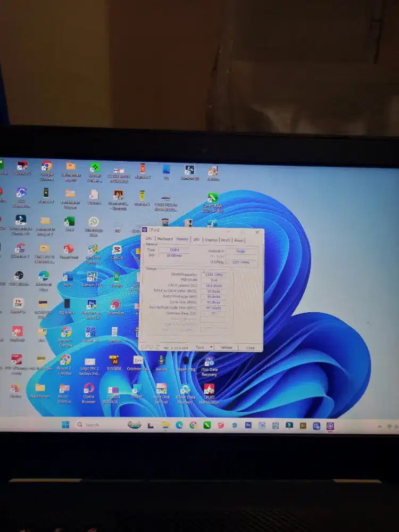Open the QuickCPU desktop icon

point(22,168)
